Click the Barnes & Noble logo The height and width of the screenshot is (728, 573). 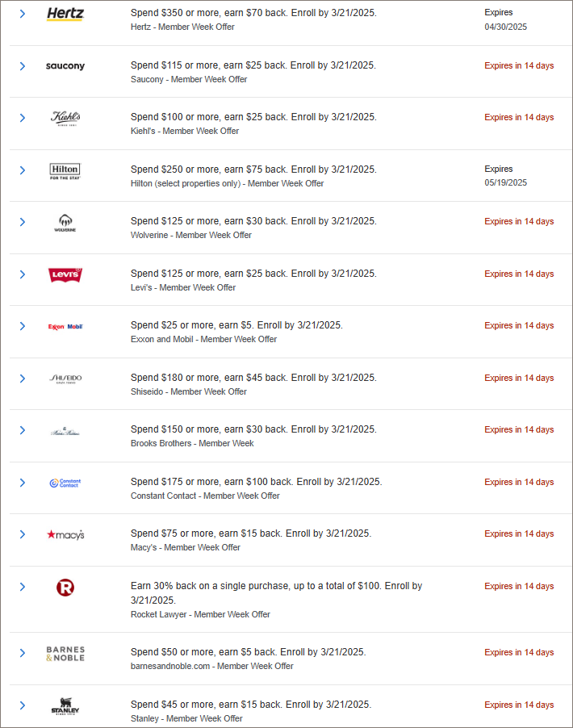click(x=65, y=654)
